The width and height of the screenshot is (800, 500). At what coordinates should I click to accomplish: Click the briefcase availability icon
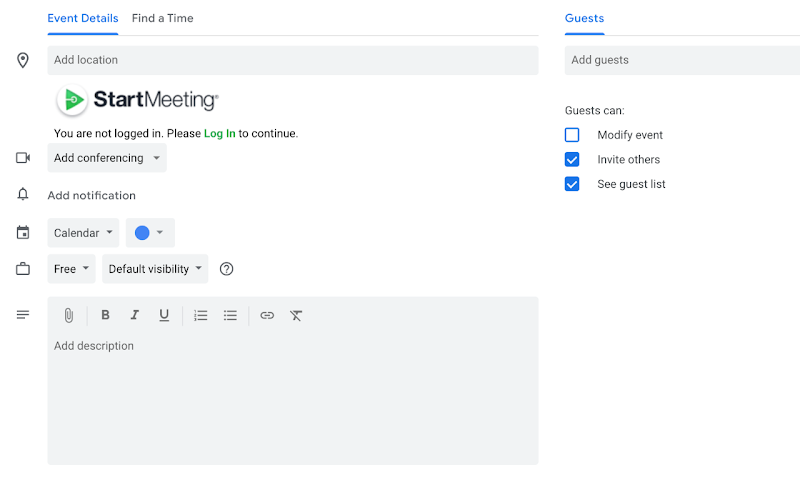23,268
